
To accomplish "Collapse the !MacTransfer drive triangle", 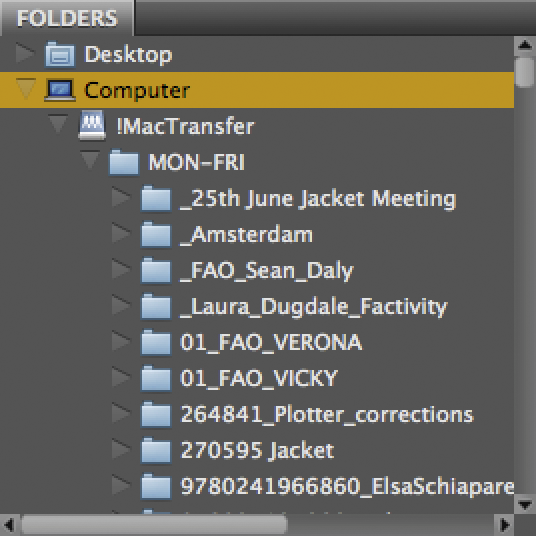I will pos(57,124).
